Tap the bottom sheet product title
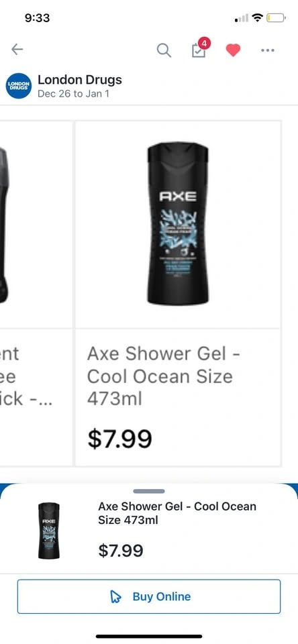The image size is (298, 644). pos(177,513)
